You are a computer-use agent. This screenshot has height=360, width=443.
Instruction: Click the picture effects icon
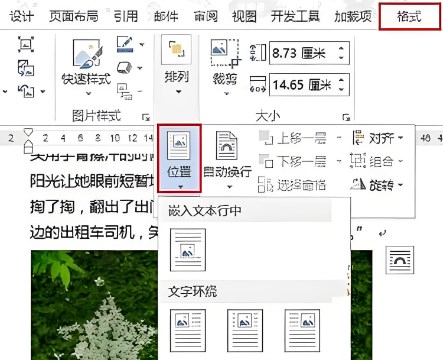(x=124, y=68)
